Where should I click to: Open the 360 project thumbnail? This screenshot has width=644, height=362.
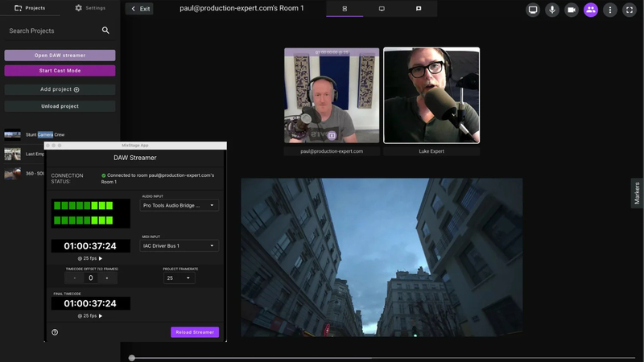[12, 173]
